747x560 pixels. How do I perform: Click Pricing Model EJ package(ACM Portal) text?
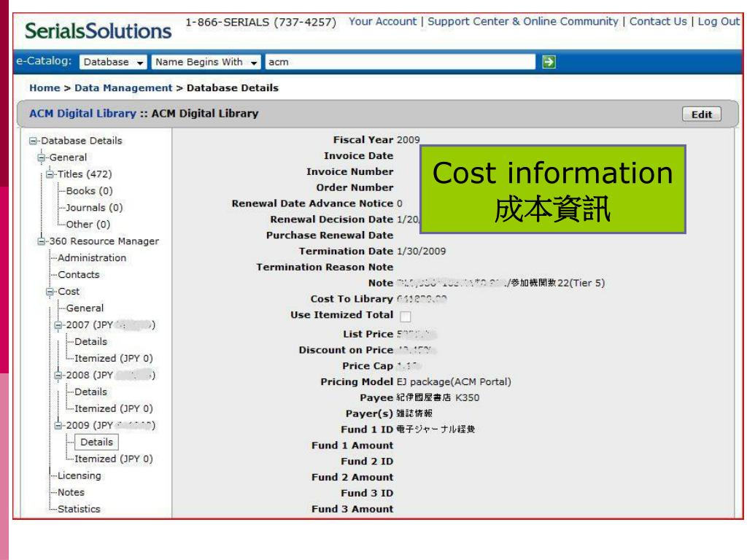[x=454, y=382]
